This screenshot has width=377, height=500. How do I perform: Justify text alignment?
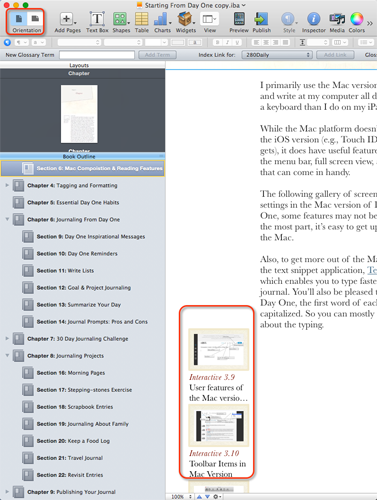click(285, 43)
